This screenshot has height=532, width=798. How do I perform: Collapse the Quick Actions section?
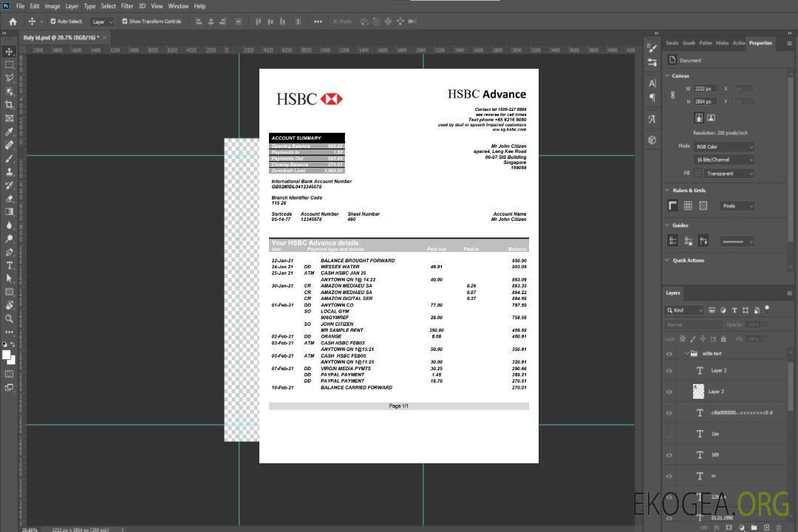coord(668,260)
